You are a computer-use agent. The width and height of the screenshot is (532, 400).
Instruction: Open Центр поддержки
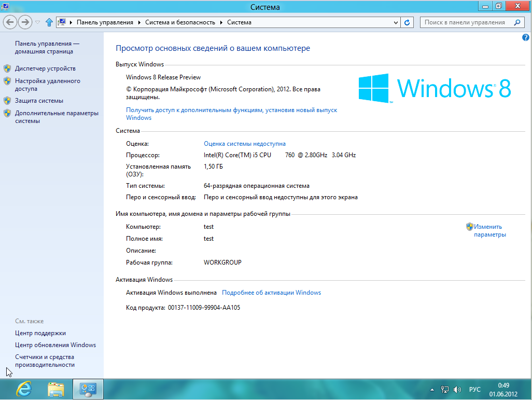(x=40, y=333)
